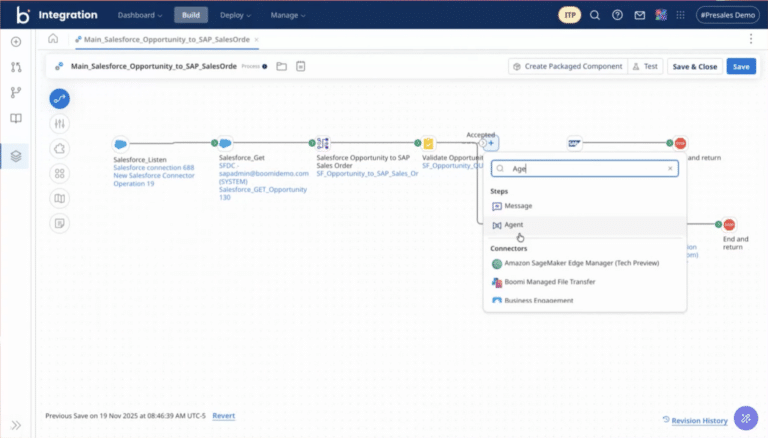
Task: Click the Validate Opportunity shape icon
Action: pos(428,144)
